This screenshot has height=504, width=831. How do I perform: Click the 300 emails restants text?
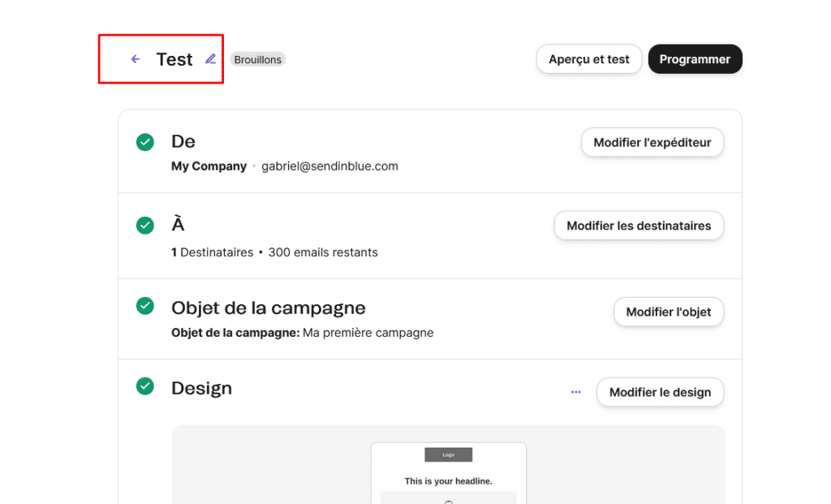pos(323,252)
